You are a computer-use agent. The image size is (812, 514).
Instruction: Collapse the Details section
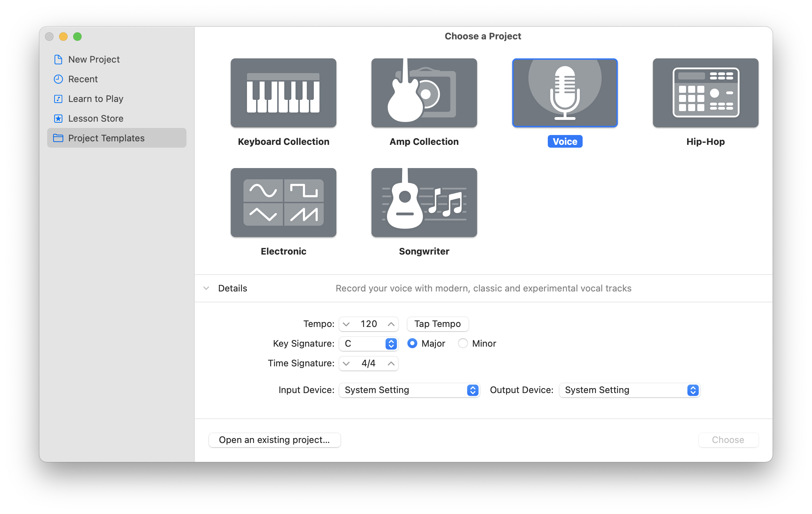click(206, 288)
